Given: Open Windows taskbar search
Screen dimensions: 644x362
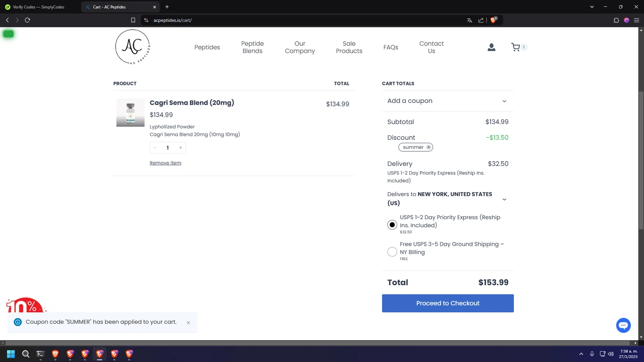Looking at the screenshot, I should coord(26,354).
